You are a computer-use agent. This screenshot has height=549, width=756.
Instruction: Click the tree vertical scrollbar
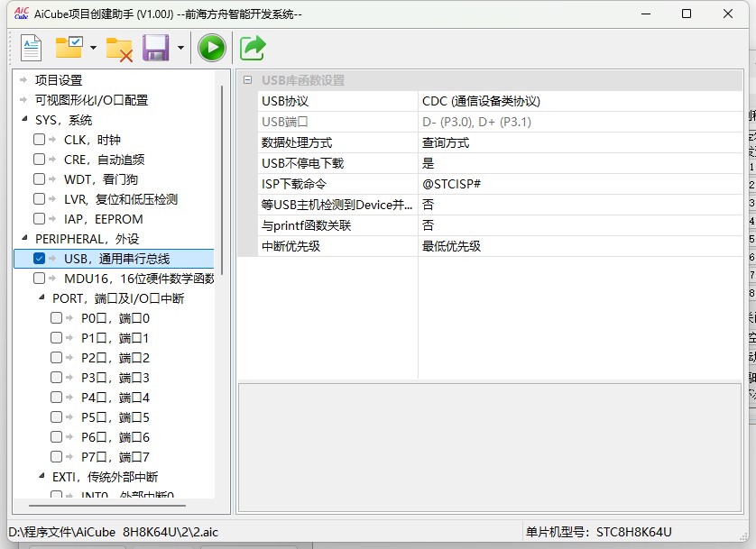pyautogui.click(x=221, y=180)
